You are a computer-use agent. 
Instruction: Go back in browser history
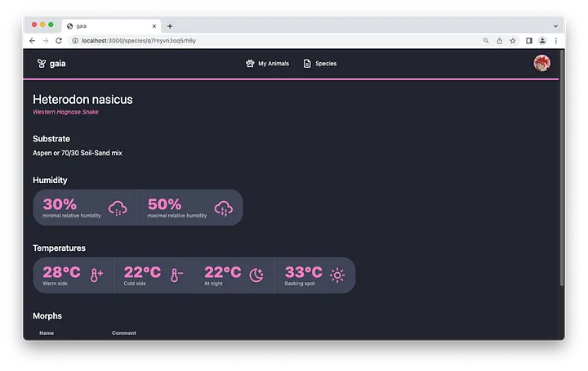click(x=32, y=41)
